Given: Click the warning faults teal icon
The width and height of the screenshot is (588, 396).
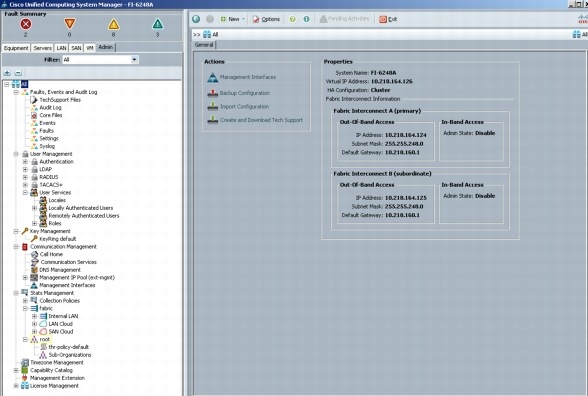Looking at the screenshot, I should click(158, 24).
